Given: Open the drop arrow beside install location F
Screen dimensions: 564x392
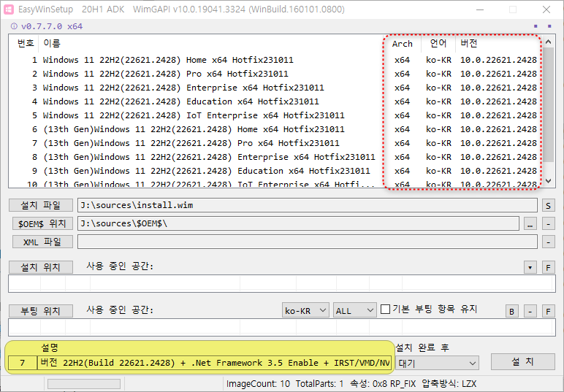Looking at the screenshot, I should (x=530, y=267).
